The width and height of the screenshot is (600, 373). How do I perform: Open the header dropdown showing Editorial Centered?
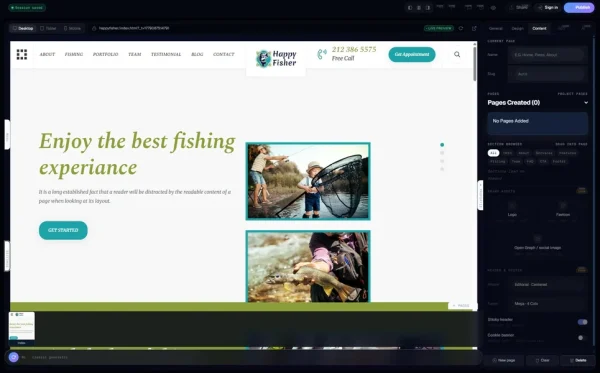[548, 285]
